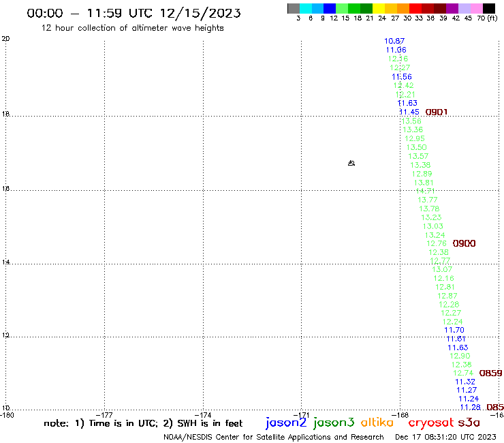Click the 10.87 wave height reading
This screenshot has height=443, width=504.
point(394,41)
